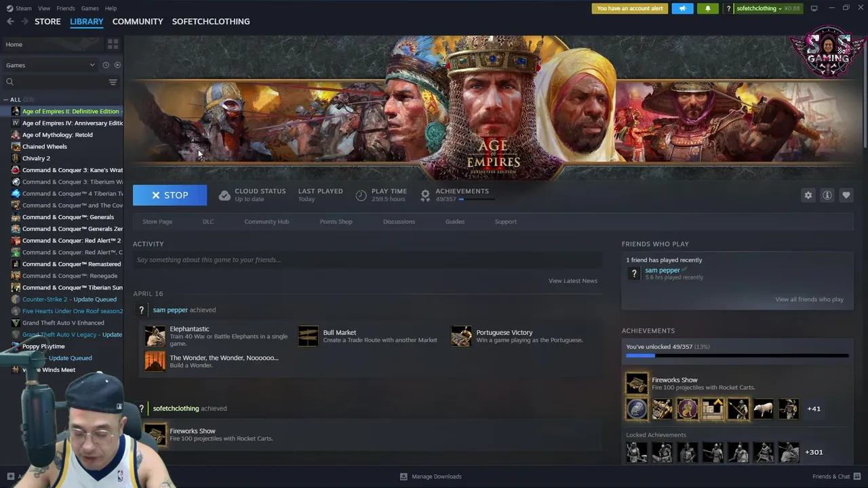Click the page vertical scrollbar
The height and width of the screenshot is (488, 868).
pos(865,91)
